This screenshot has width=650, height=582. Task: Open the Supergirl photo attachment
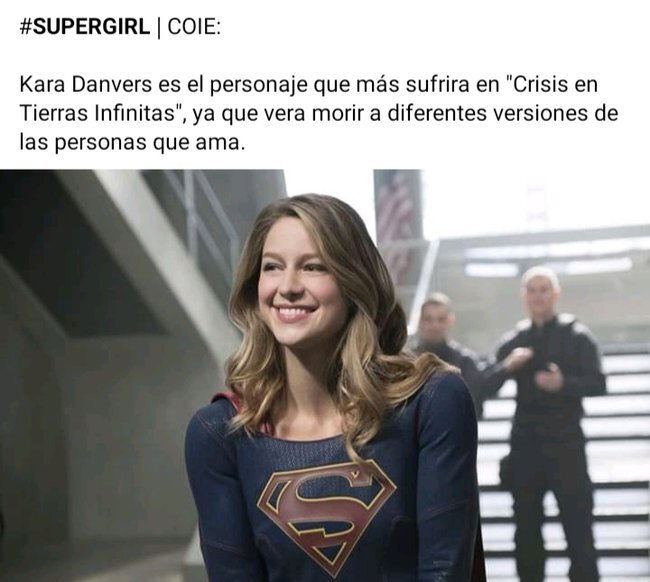[x=325, y=376]
